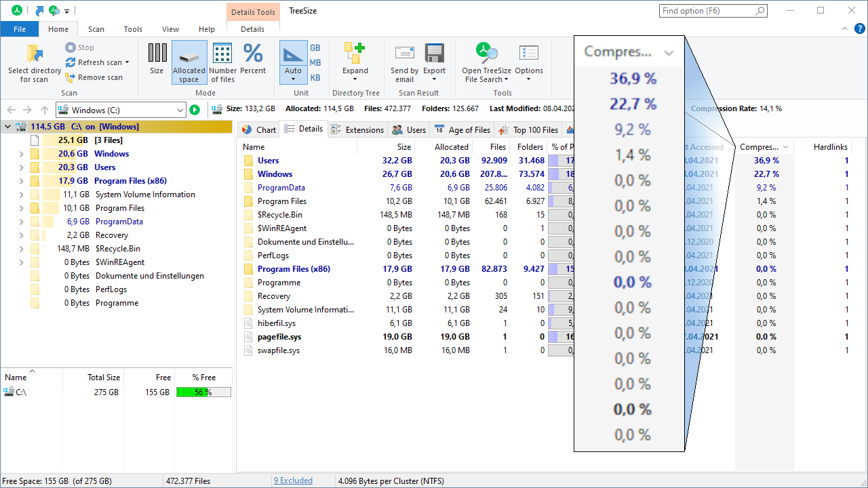Screen dimensions: 868x488
Task: Switch to Percent display mode
Action: point(253,58)
